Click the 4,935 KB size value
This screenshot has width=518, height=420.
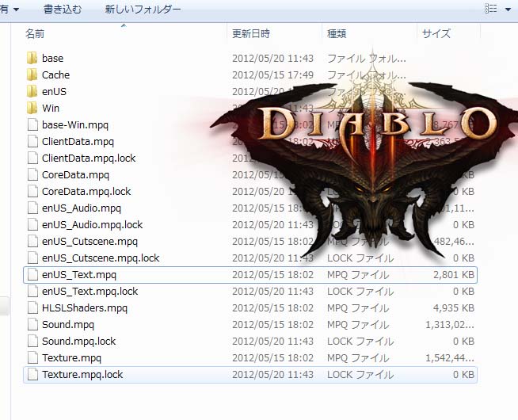454,308
